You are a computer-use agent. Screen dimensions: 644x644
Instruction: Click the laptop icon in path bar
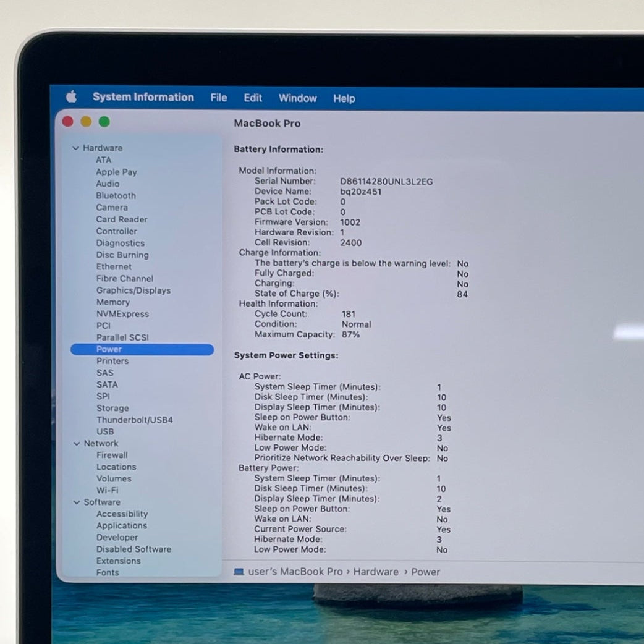tap(239, 572)
